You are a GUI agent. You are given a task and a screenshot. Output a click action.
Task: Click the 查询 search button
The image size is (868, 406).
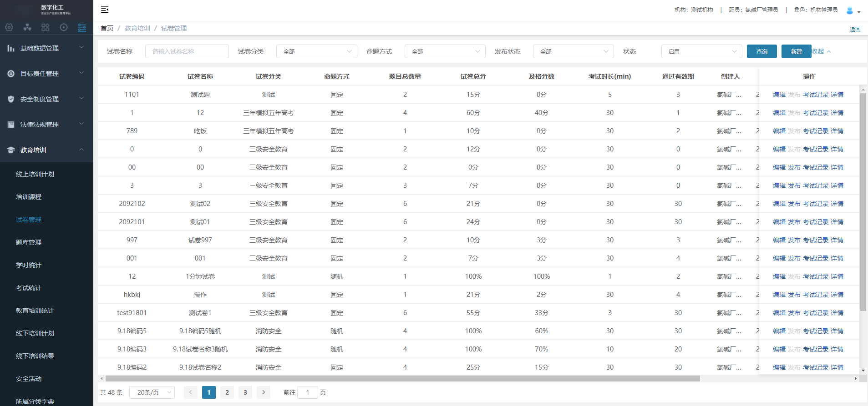(x=761, y=51)
